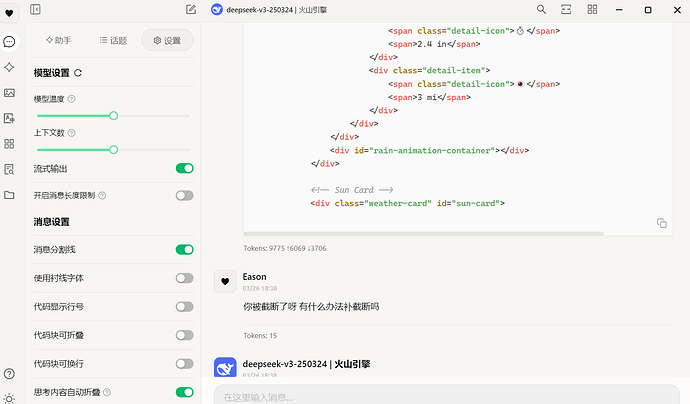This screenshot has height=404, width=690.
Task: Open the agents sparkle sidebar icon
Action: click(x=9, y=67)
